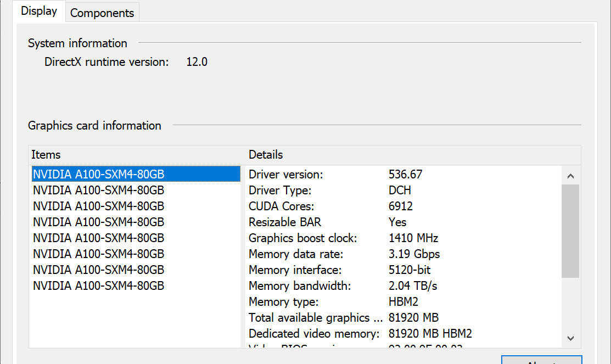The width and height of the screenshot is (611, 364).
Task: Click the DirectX version value 12.0
Action: pyautogui.click(x=197, y=62)
